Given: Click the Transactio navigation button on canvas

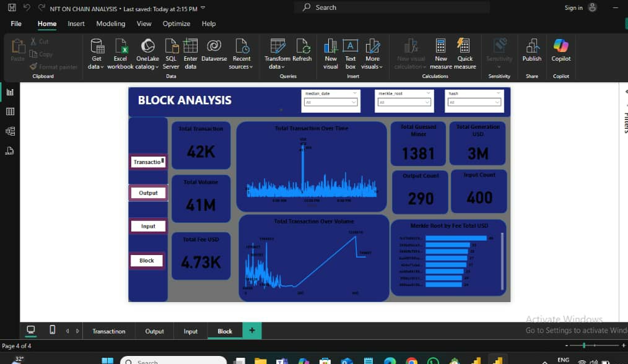Looking at the screenshot, I should coord(148,162).
